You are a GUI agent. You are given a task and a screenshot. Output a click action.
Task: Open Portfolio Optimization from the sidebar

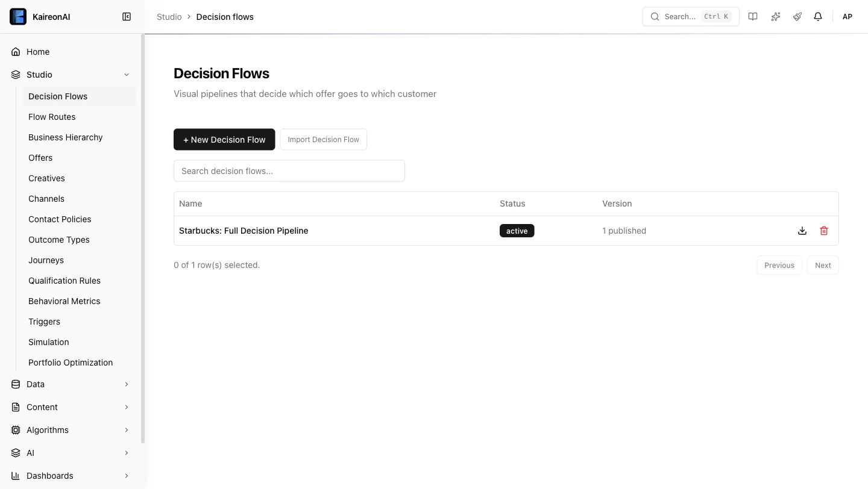point(70,362)
